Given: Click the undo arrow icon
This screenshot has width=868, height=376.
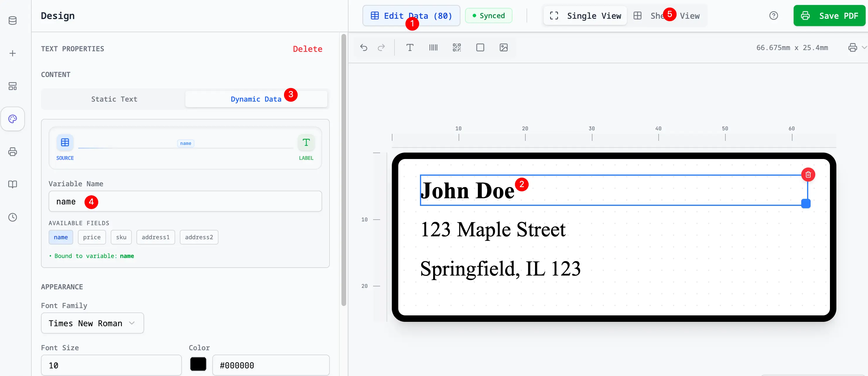Looking at the screenshot, I should tap(364, 47).
